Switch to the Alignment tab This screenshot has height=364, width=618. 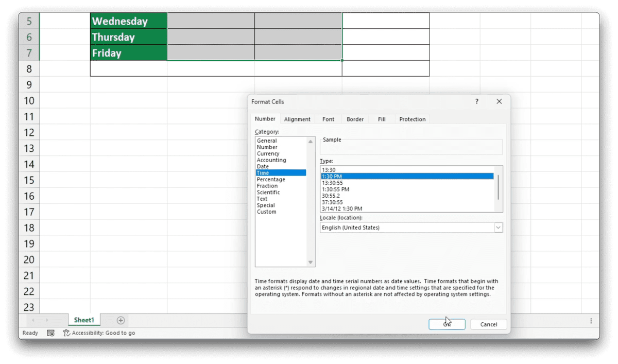pyautogui.click(x=297, y=119)
